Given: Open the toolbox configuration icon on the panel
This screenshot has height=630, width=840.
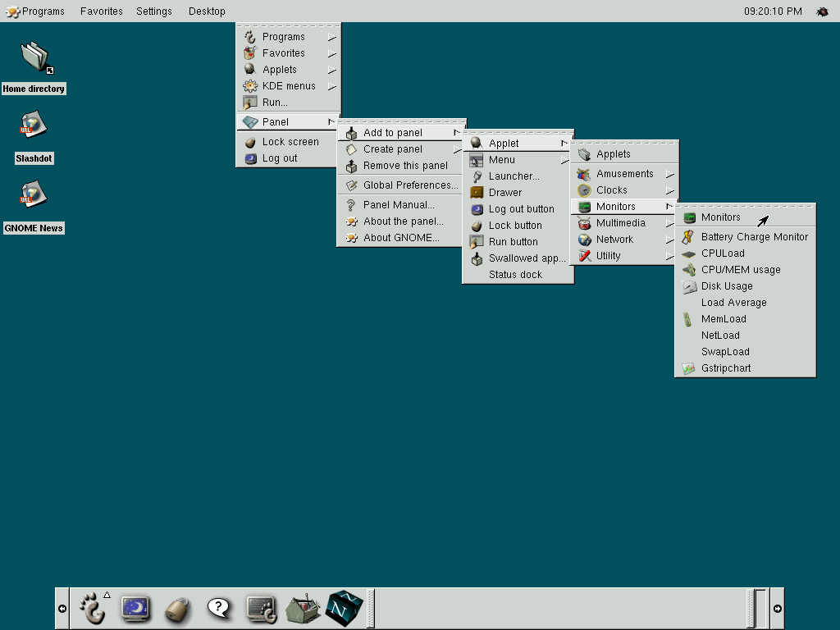Looking at the screenshot, I should tap(303, 608).
